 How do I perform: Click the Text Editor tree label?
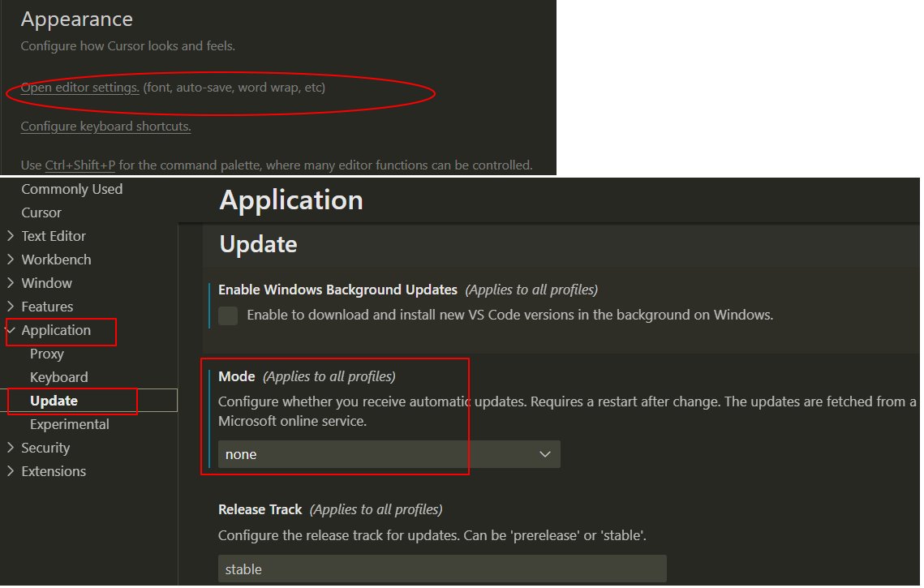point(54,236)
